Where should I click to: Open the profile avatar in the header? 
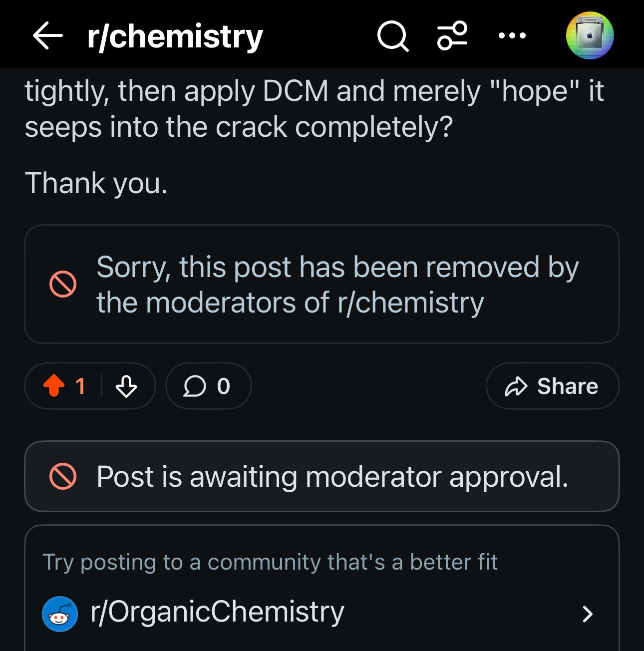(x=590, y=36)
